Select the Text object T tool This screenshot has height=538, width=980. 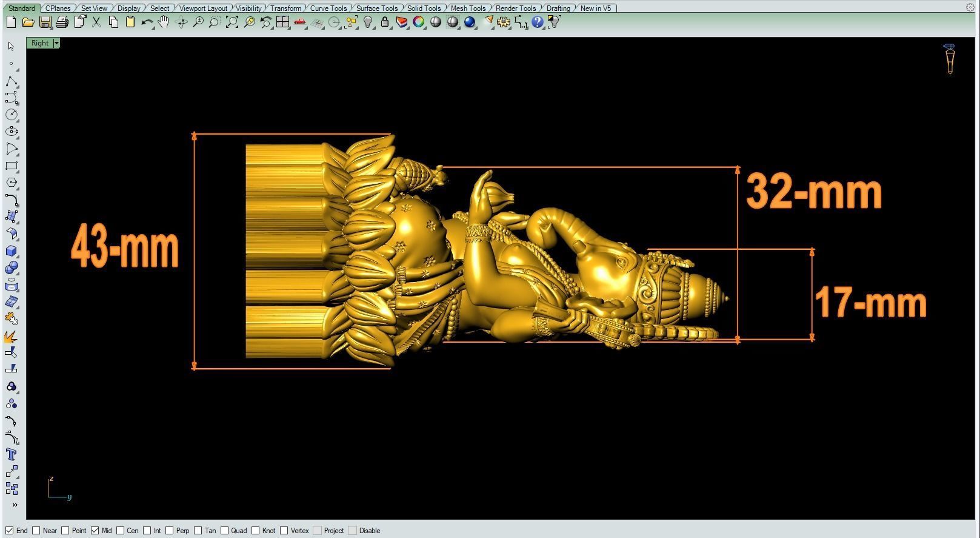(11, 454)
